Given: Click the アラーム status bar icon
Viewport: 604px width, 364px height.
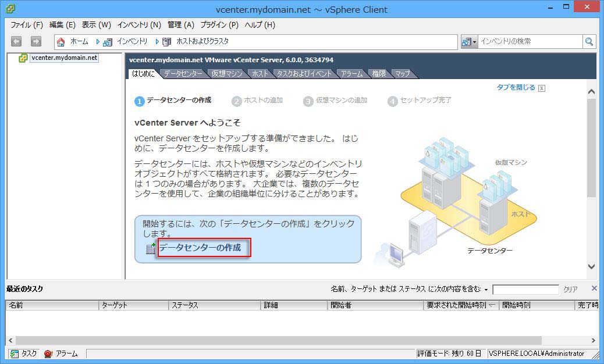Looking at the screenshot, I should click(x=48, y=354).
